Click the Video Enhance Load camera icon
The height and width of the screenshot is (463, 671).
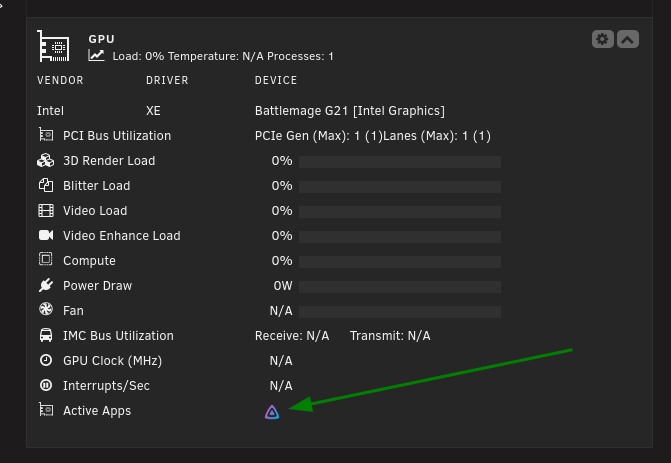[46, 235]
